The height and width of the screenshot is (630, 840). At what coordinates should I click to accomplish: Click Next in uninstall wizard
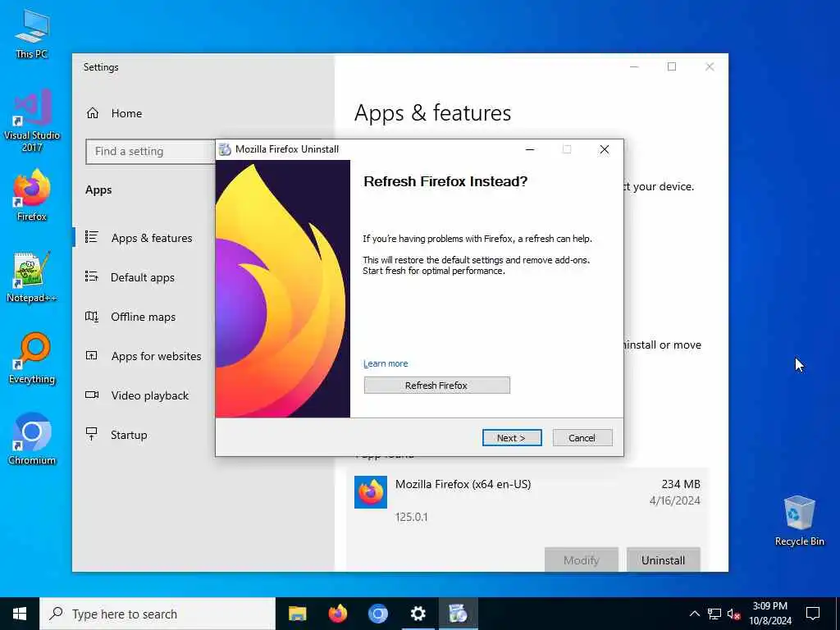(512, 438)
